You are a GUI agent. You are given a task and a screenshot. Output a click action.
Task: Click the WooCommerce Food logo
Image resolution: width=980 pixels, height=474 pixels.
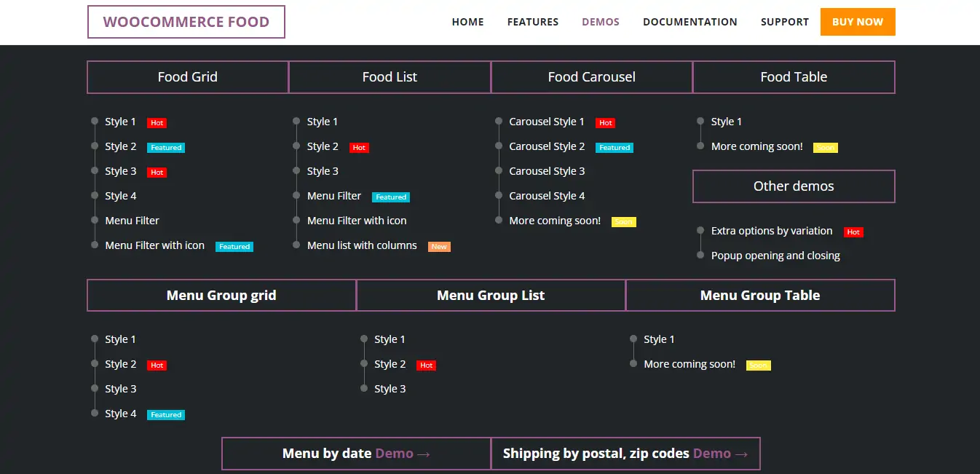click(x=186, y=22)
